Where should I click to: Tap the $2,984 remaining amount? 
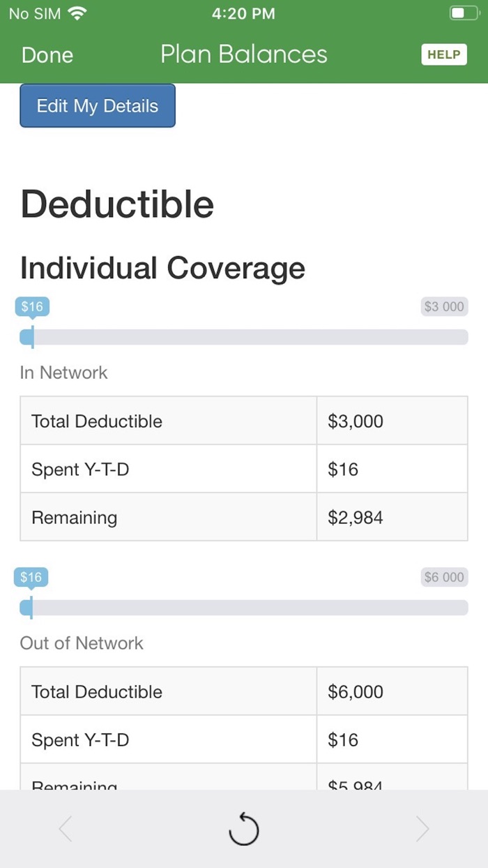tap(356, 518)
